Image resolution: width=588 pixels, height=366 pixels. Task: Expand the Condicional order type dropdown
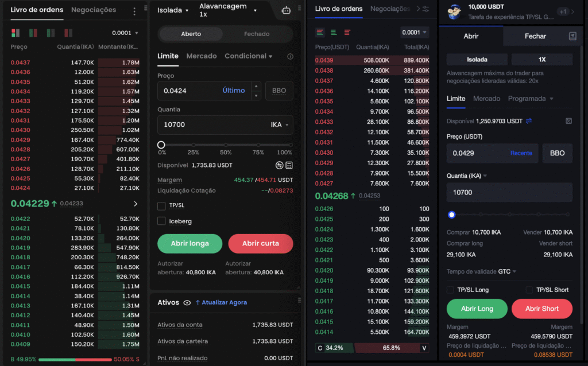(249, 56)
